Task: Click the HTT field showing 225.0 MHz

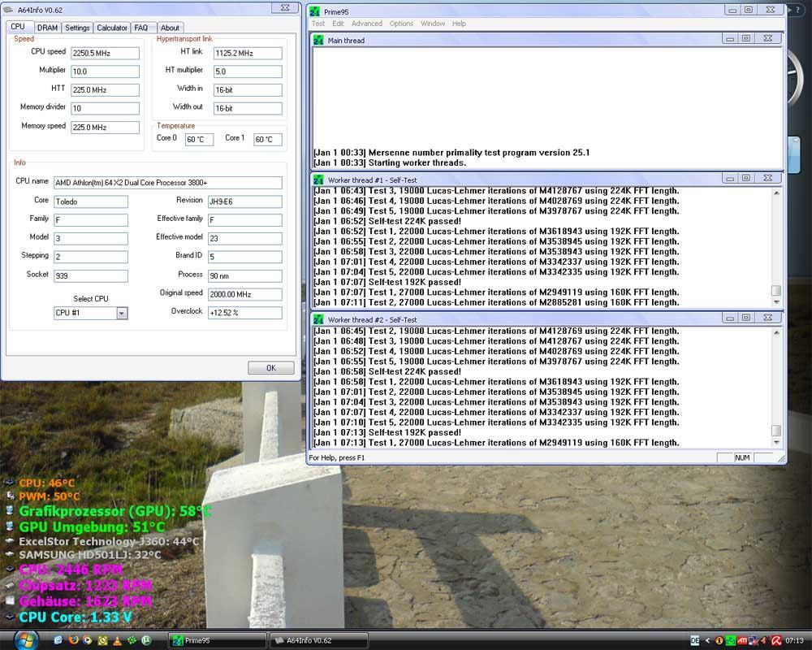Action: pyautogui.click(x=105, y=89)
